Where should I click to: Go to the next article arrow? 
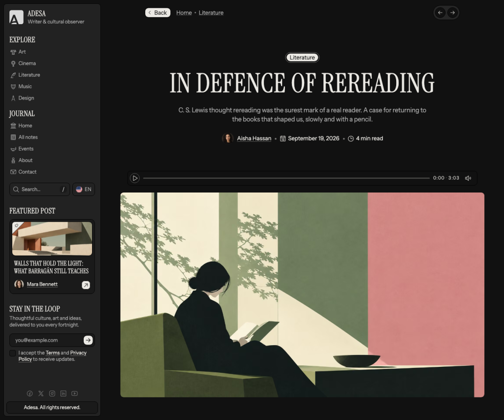coord(453,13)
